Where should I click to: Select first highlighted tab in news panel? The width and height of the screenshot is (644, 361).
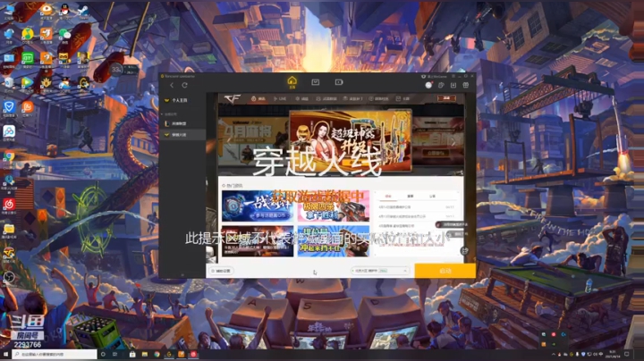tap(387, 196)
